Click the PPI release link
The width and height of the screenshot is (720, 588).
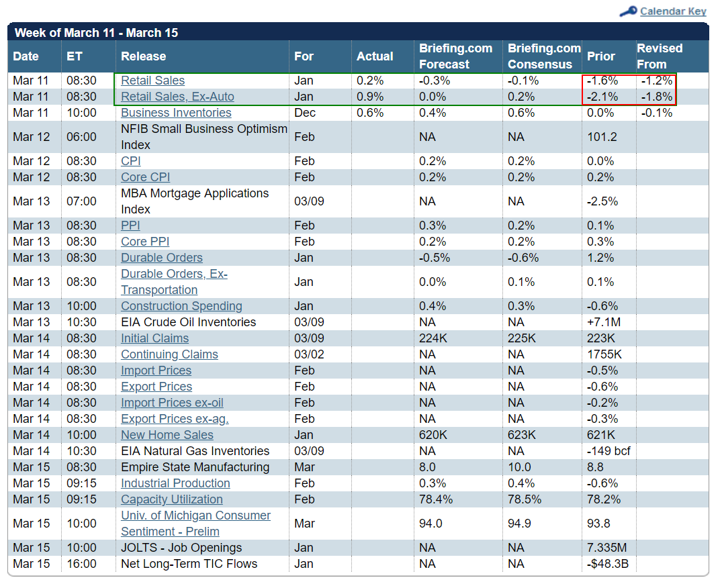[130, 226]
